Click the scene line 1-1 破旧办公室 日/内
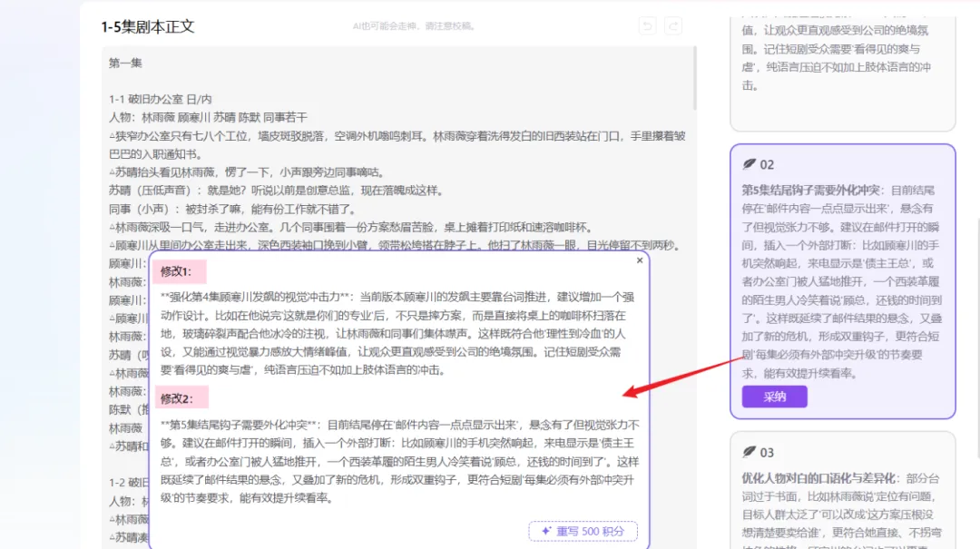This screenshot has width=980, height=549. (x=161, y=99)
